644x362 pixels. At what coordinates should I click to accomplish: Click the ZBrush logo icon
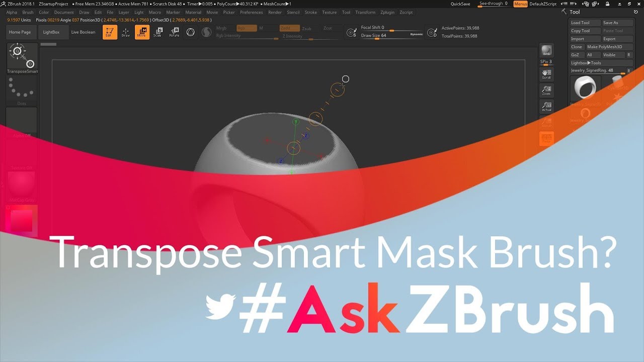pos(4,4)
